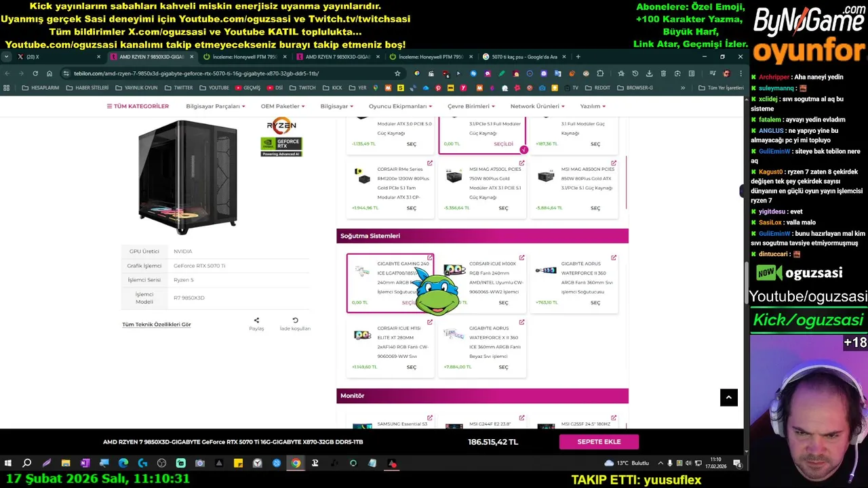This screenshot has height=488, width=868.
Task: Click the browser home icon
Action: (50, 73)
